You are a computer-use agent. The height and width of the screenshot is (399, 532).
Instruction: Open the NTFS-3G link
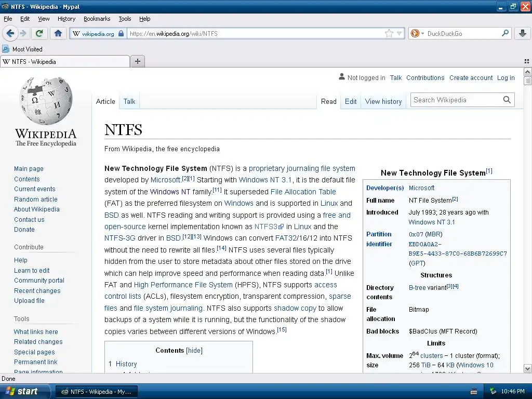pyautogui.click(x=120, y=238)
